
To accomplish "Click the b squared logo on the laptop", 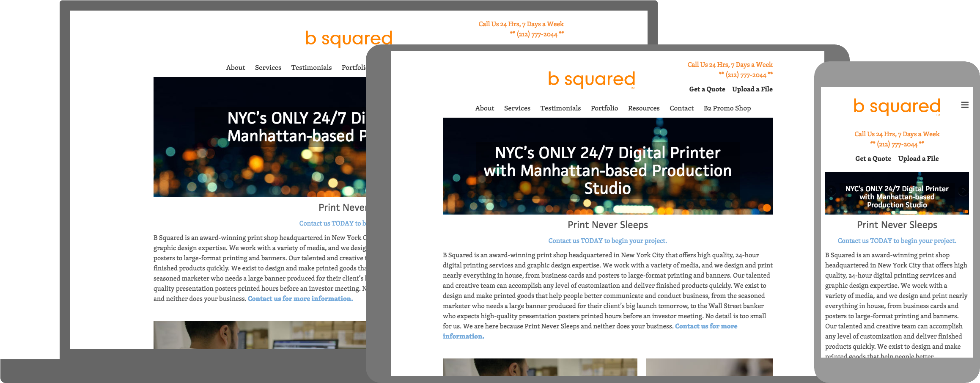I will click(x=349, y=39).
